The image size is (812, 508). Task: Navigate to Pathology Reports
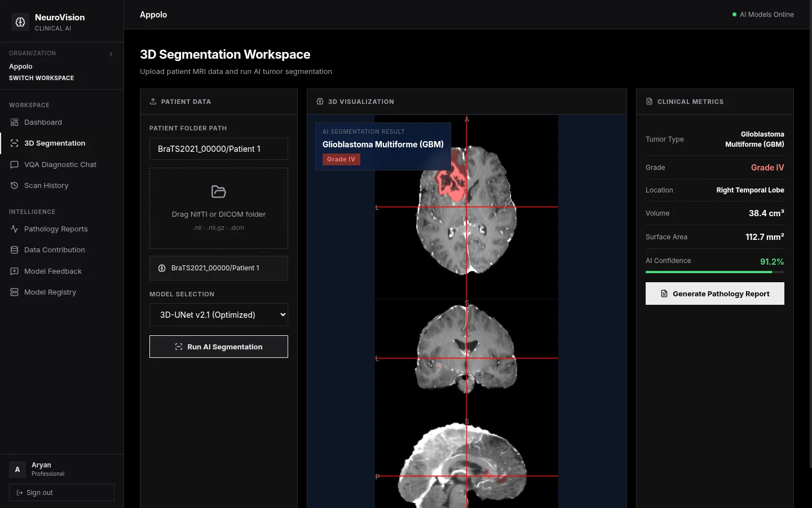[62, 229]
